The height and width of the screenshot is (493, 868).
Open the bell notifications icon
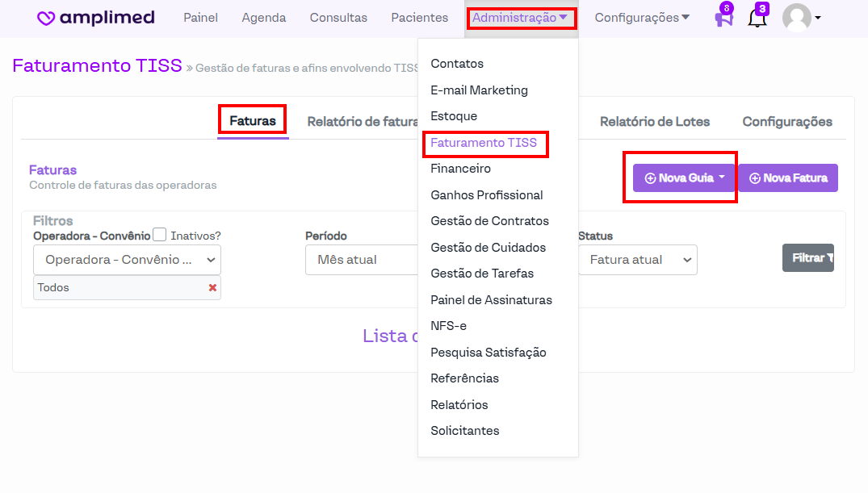757,19
